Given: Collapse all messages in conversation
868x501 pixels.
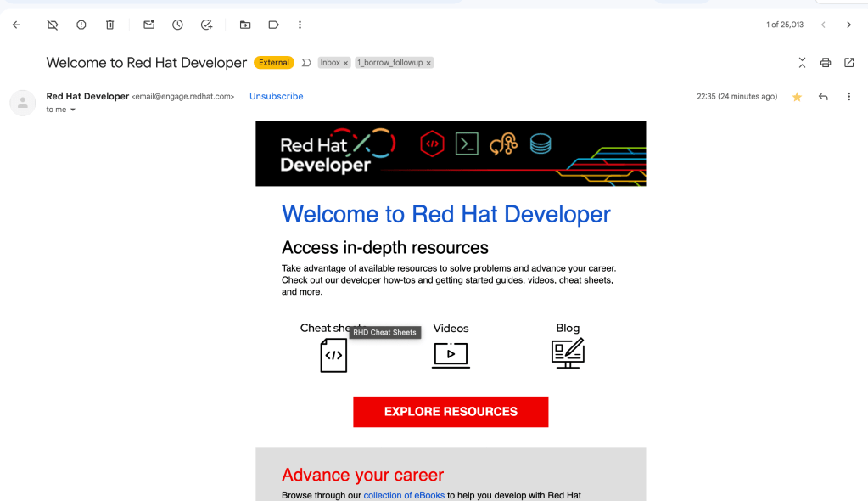Looking at the screenshot, I should tap(802, 63).
